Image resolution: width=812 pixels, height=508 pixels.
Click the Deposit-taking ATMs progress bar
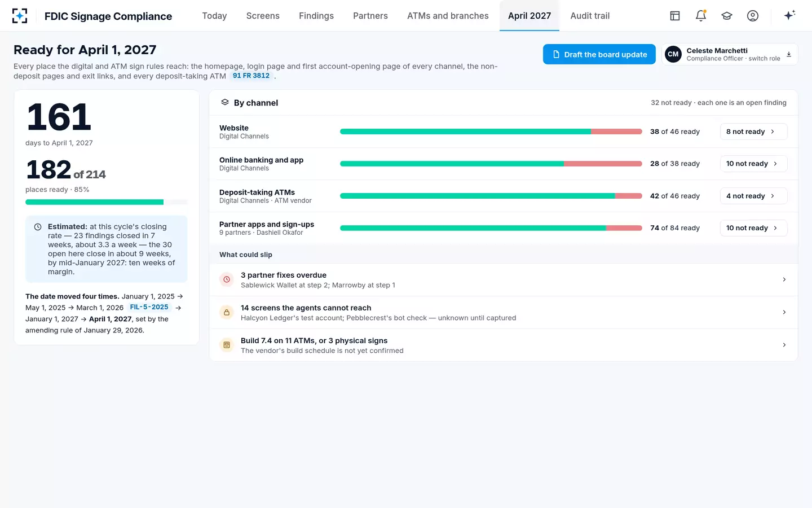coord(491,196)
